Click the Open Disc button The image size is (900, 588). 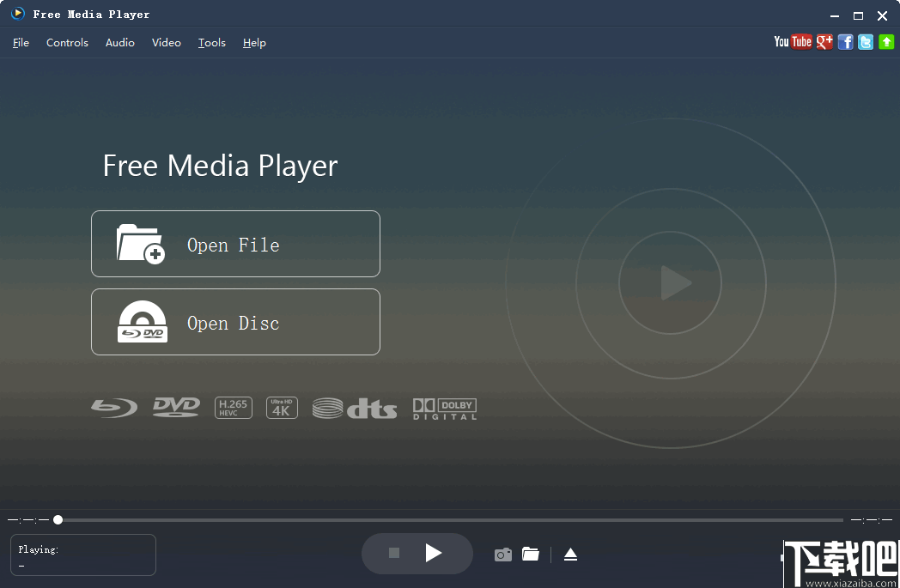[235, 323]
